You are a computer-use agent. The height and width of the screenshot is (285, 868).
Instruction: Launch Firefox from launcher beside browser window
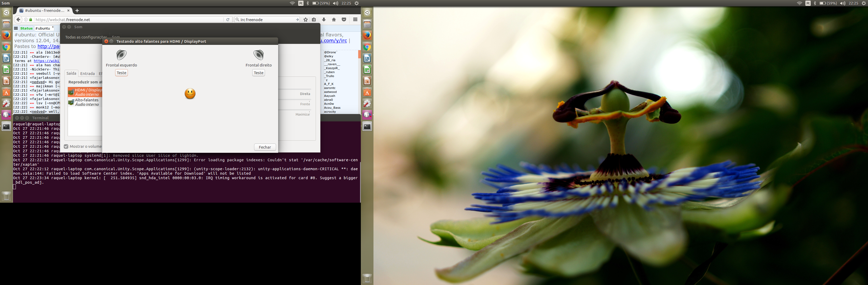pos(6,35)
